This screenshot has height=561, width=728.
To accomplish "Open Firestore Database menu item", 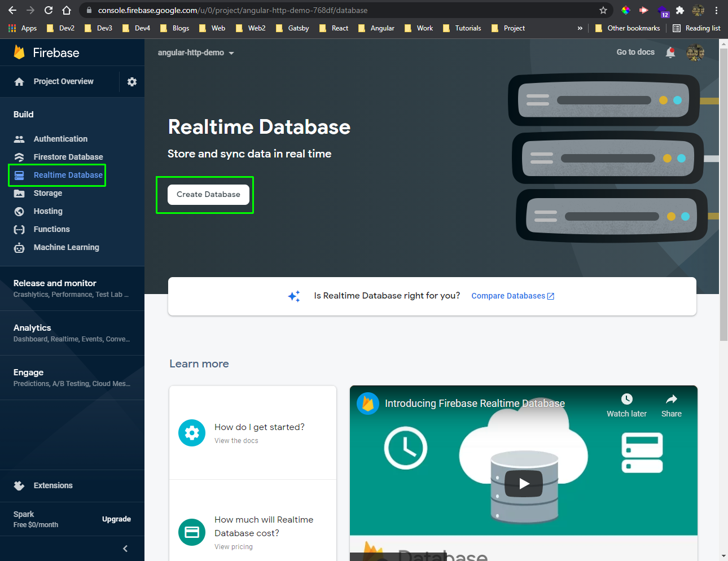I will [x=68, y=157].
